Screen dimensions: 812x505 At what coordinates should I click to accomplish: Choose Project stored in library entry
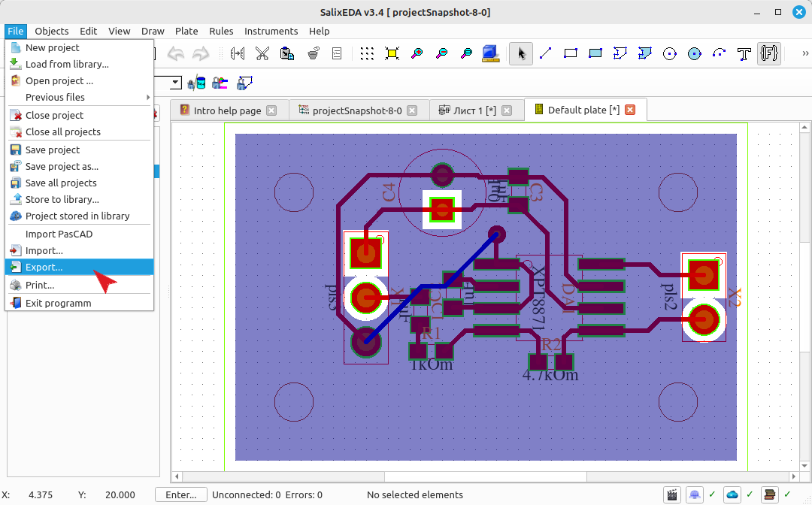(x=79, y=216)
